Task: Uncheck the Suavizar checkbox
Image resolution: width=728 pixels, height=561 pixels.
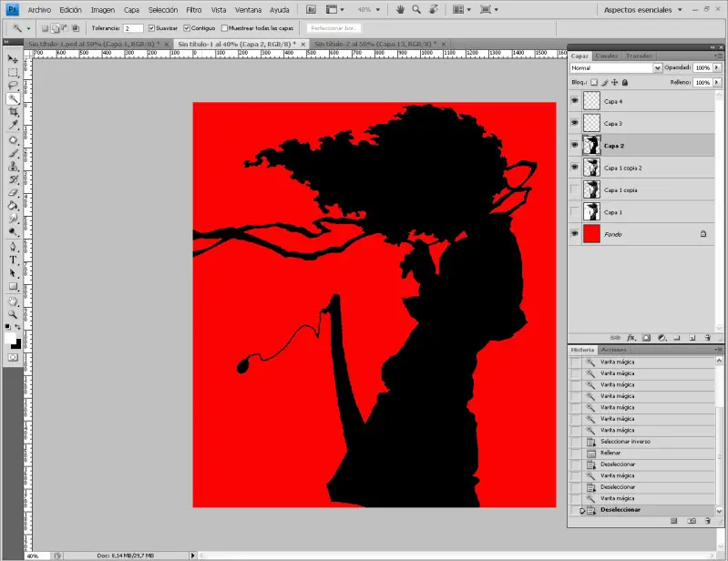Action: click(151, 28)
